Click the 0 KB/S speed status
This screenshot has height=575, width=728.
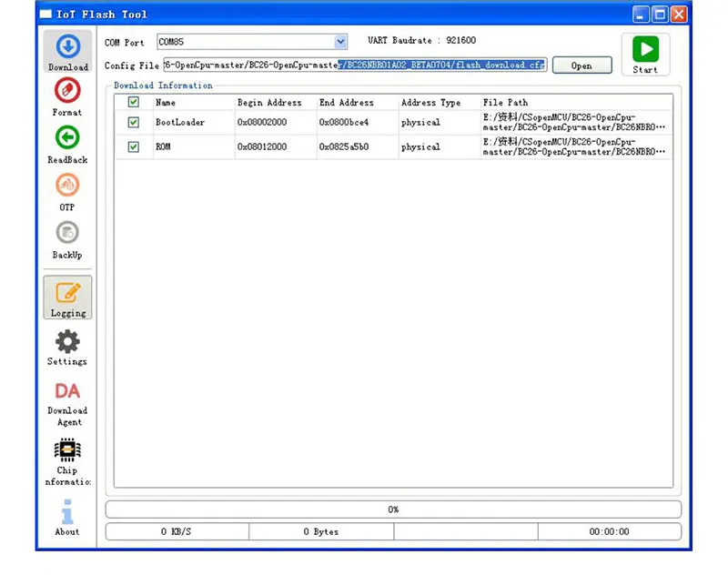click(x=177, y=532)
